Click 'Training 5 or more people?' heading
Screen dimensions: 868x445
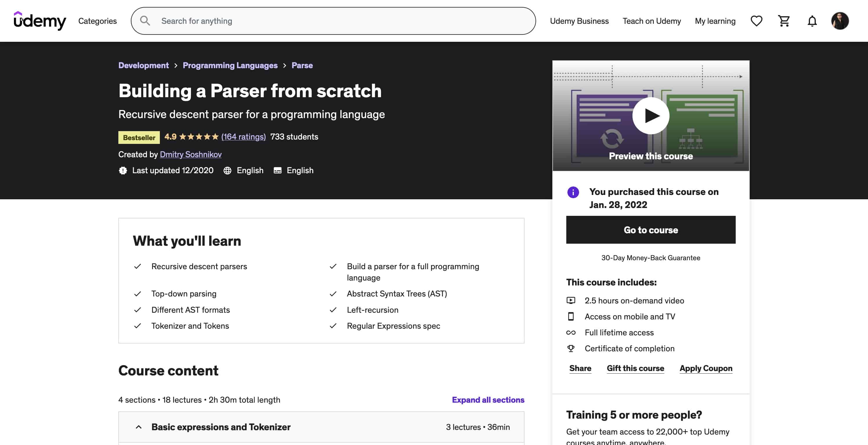(x=634, y=415)
